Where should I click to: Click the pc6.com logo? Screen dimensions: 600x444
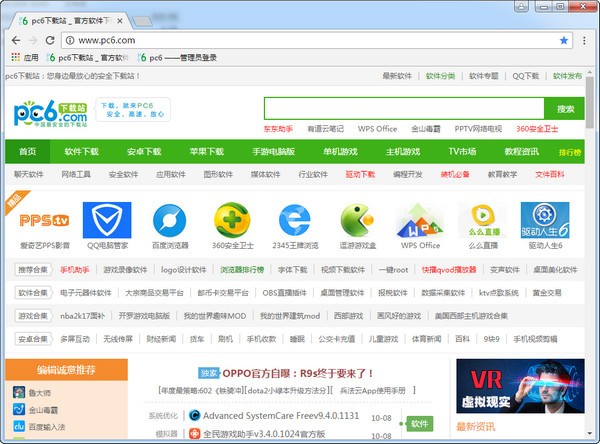tap(50, 114)
